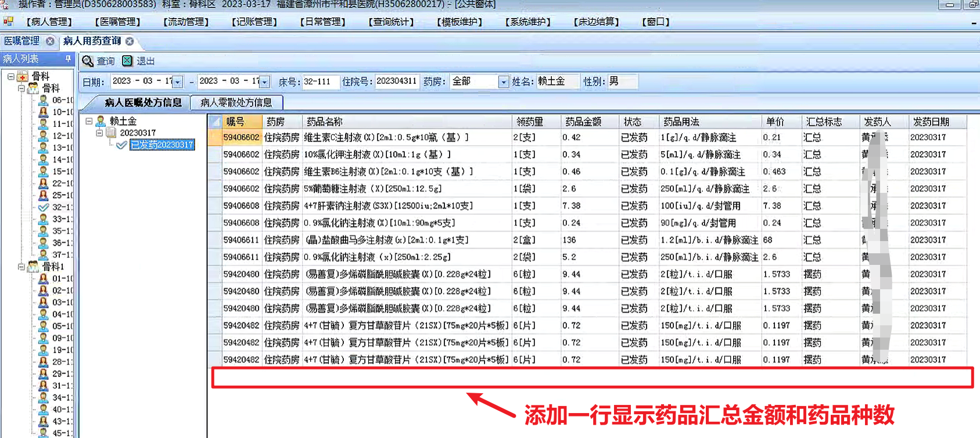The height and width of the screenshot is (438, 980).
Task: Click the 性别 field showing 男
Action: (622, 82)
